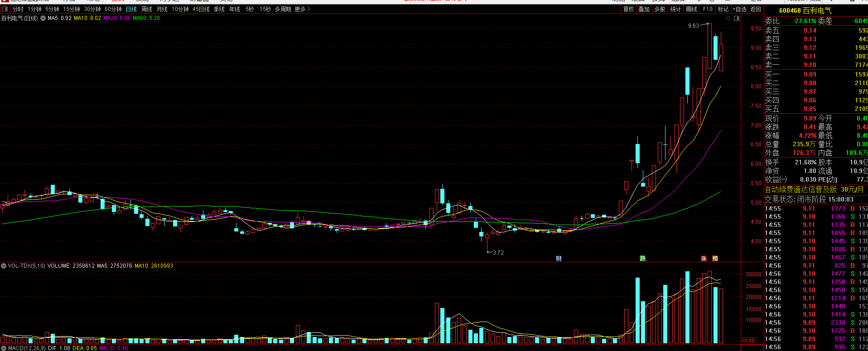868x351 pixels.
Task: Switch to 月线 monthly chart
Action: pyautogui.click(x=162, y=9)
